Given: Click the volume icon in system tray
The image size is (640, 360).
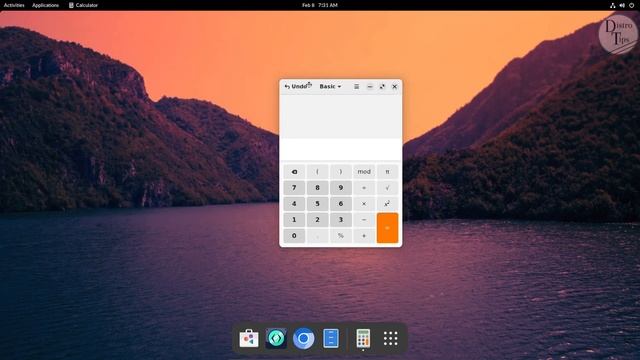Looking at the screenshot, I should click(622, 5).
